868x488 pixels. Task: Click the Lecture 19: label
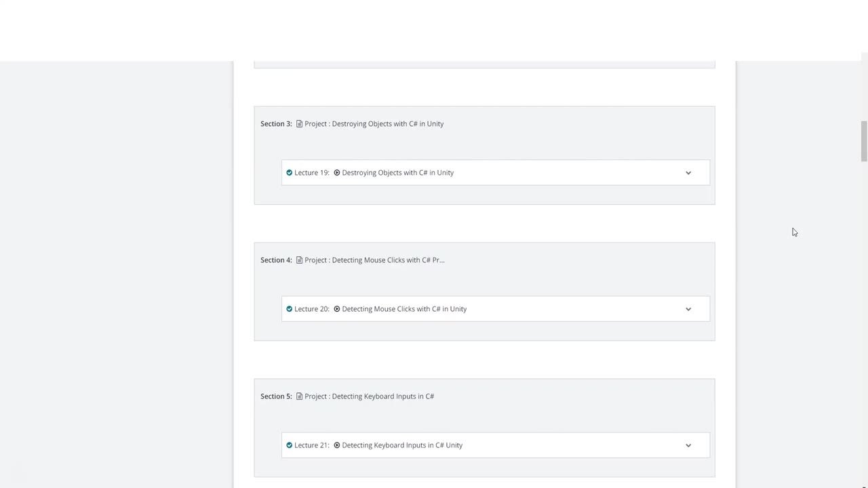pos(312,173)
